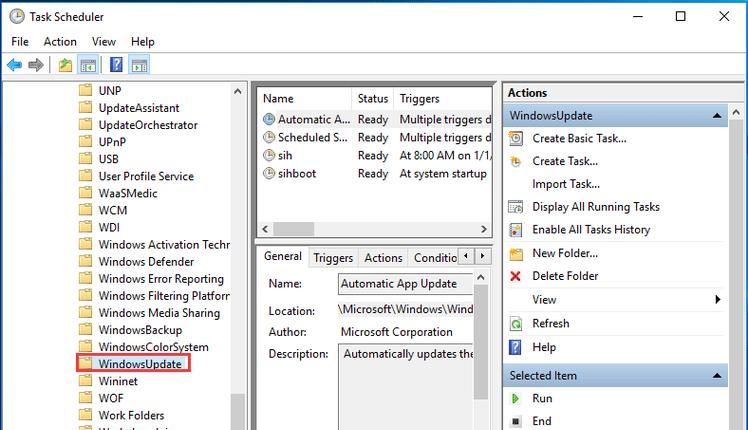The image size is (748, 430).
Task: Sort by the Status column header
Action: click(x=373, y=98)
